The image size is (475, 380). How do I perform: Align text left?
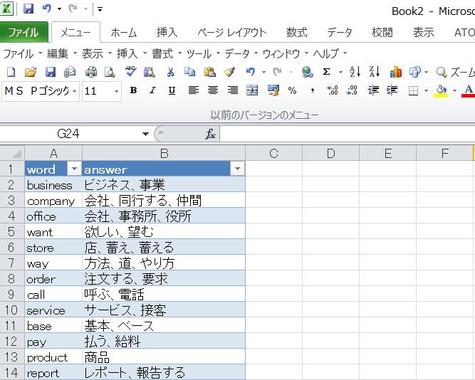click(x=194, y=90)
